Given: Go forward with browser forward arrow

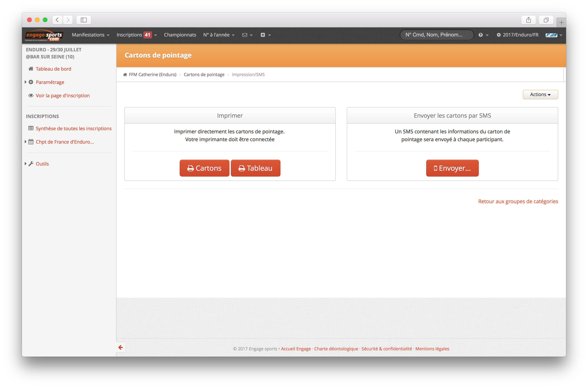Looking at the screenshot, I should [x=68, y=20].
